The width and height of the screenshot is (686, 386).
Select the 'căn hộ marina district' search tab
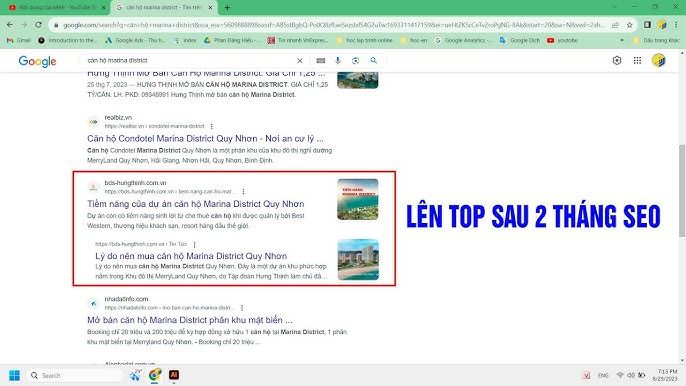coord(164,7)
